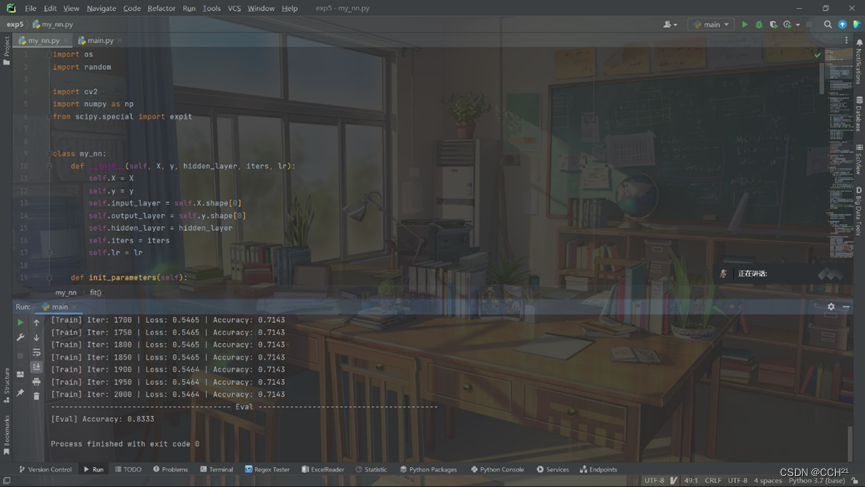Open the Terminal tool window
Screen dimensions: 865x487
(x=216, y=469)
